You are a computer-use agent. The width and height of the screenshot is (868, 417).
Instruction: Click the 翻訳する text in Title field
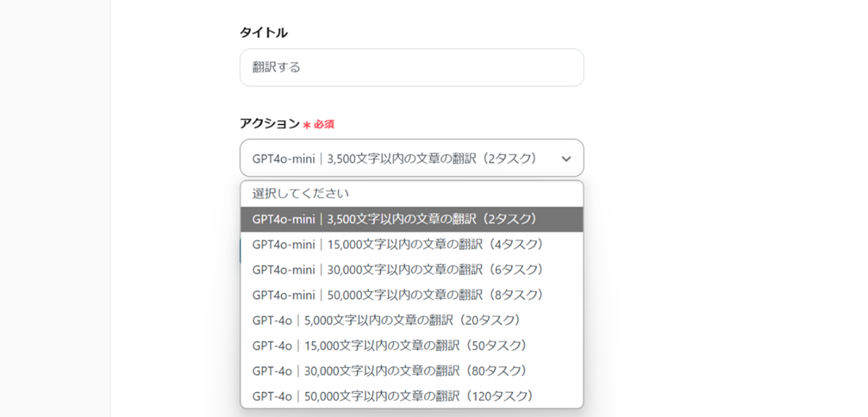tap(276, 68)
